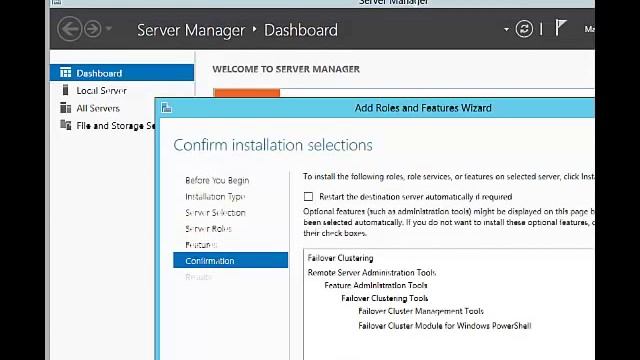640x360 pixels.
Task: Click the Dashboard breadcrumb title
Action: (301, 30)
